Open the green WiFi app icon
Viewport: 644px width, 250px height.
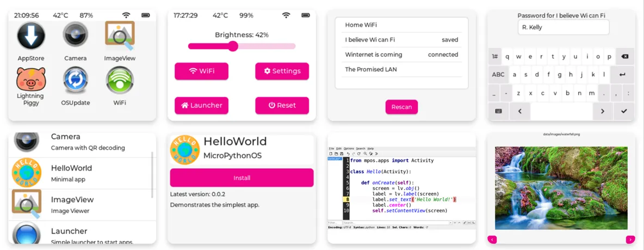120,80
